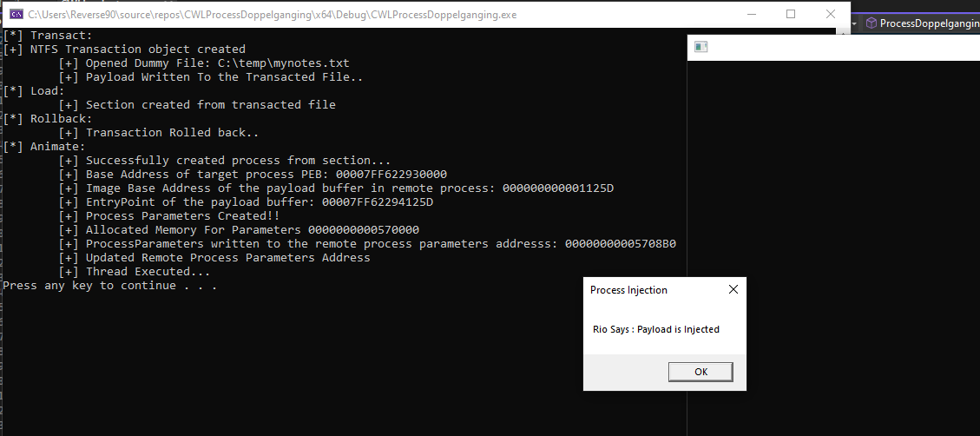The image size is (980, 436).
Task: Maximize the CWLProcessDoppelganging console window
Action: [790, 14]
